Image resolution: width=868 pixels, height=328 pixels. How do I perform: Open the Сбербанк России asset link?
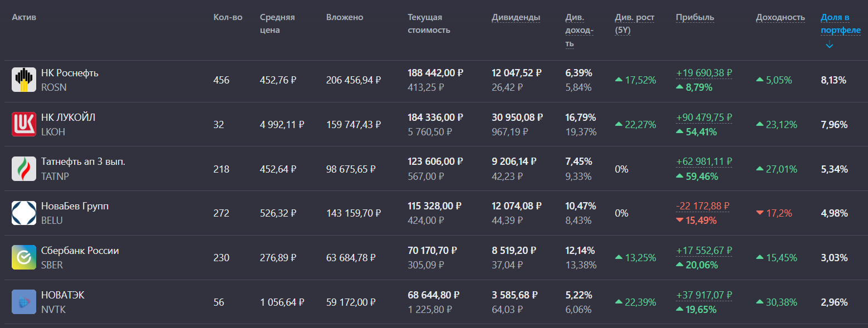(x=80, y=251)
